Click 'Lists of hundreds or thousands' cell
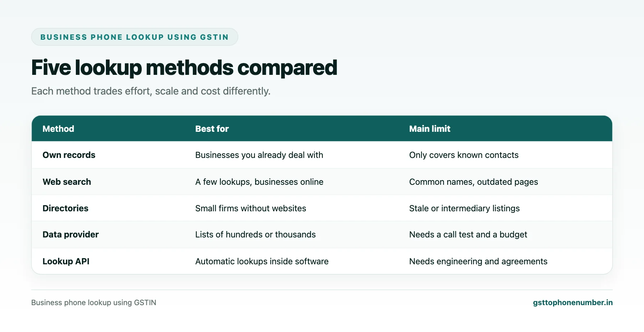644x332 pixels. 255,234
